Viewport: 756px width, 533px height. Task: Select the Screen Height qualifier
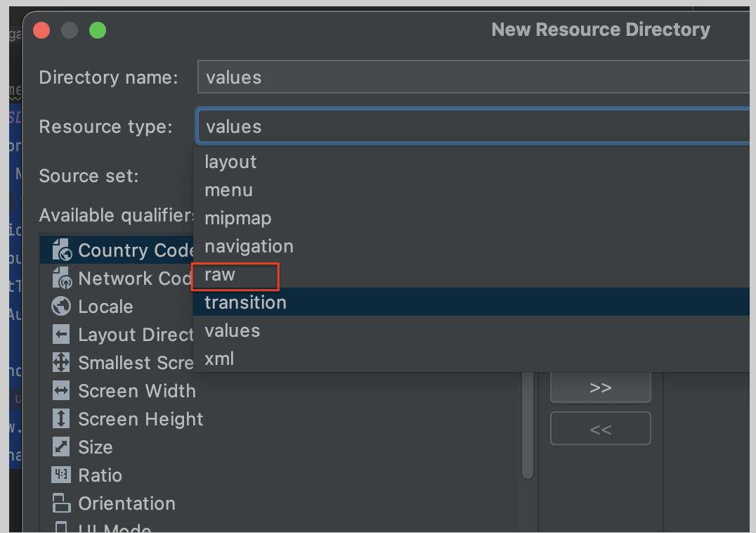point(279,418)
